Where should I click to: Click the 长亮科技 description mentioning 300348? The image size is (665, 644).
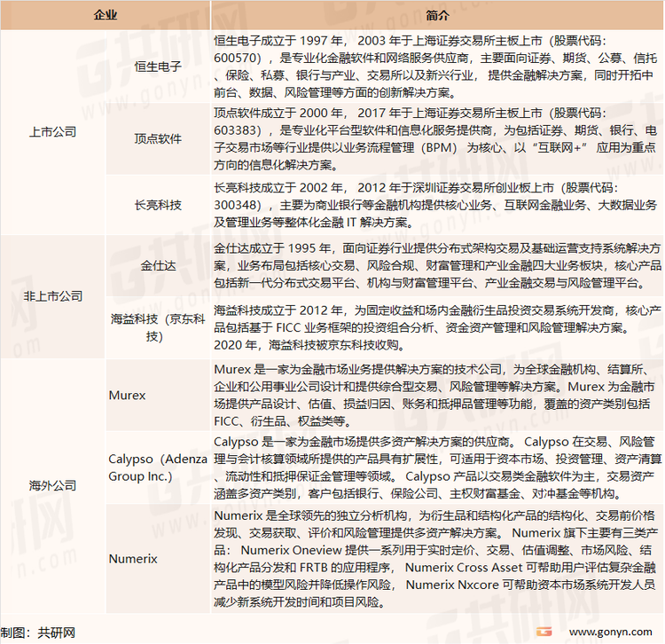pyautogui.click(x=435, y=205)
